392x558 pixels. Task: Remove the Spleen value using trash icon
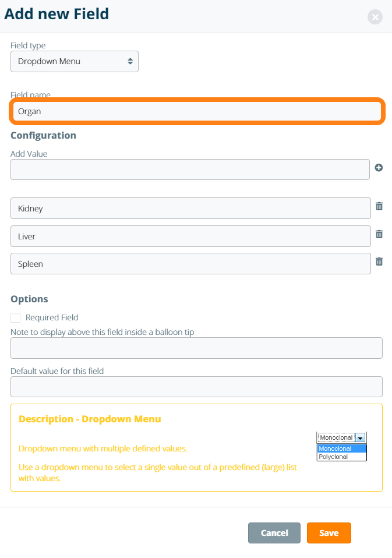379,262
